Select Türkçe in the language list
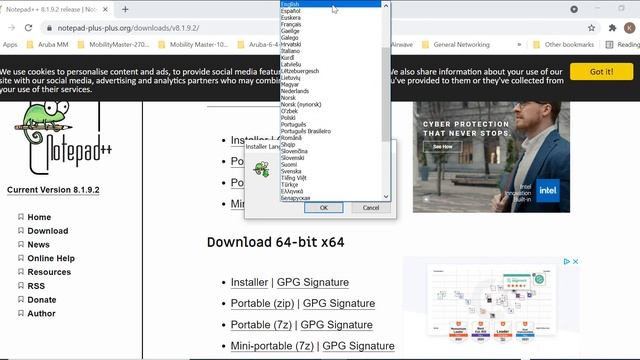This screenshot has width=640, height=360. (331, 184)
